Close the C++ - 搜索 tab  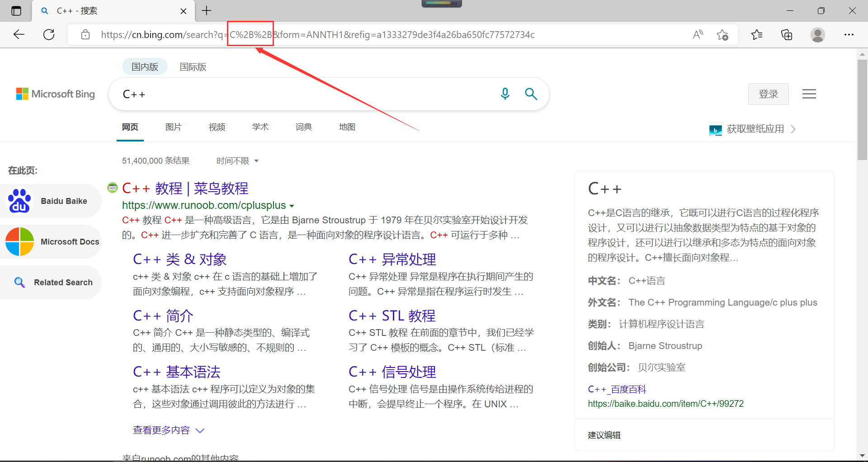click(184, 11)
